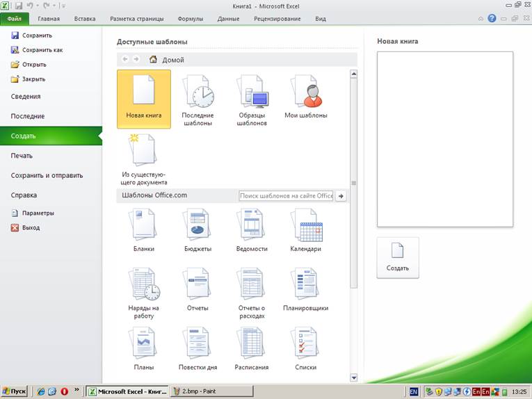532x399 pixels.
Task: Click the templates list scroll down arrow
Action: point(353,377)
